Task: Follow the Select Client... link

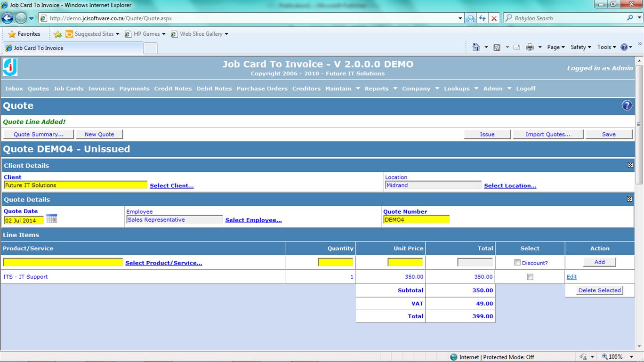Action: (x=171, y=185)
